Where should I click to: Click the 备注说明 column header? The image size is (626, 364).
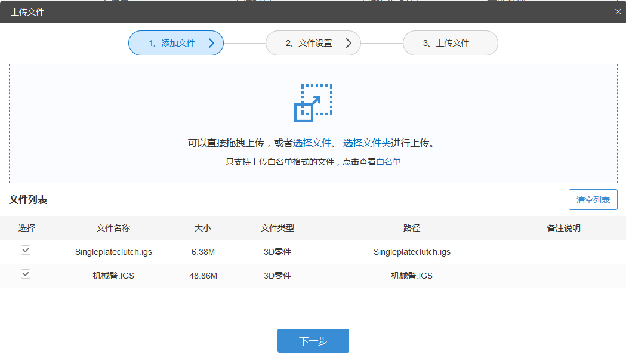564,228
